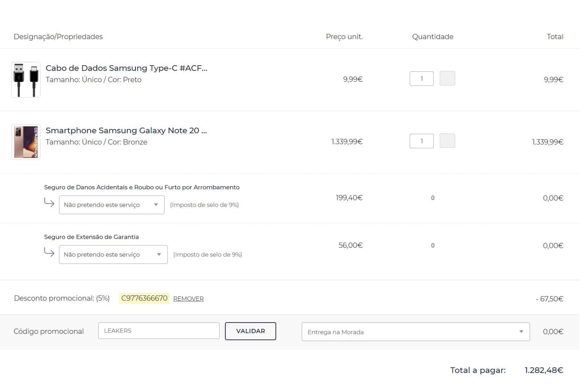Open the Entrega na Morada delivery dropdown
This screenshot has height=386, width=588.
click(416, 332)
